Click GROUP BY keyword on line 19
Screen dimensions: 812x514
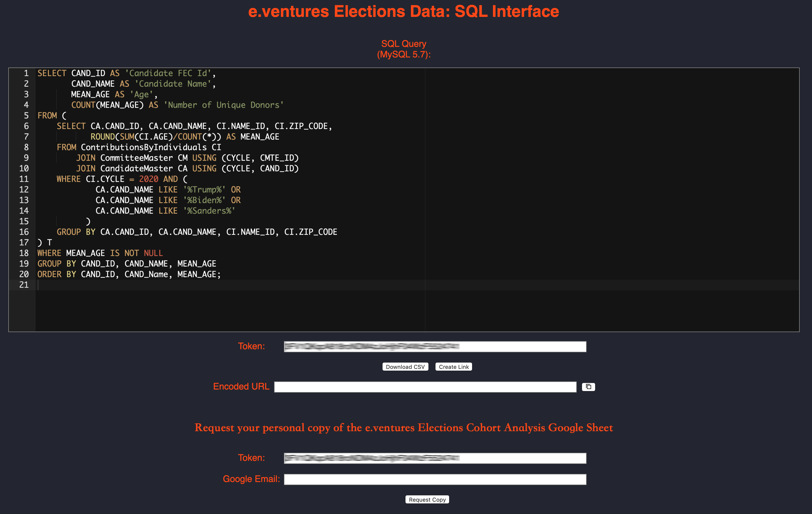coord(57,264)
